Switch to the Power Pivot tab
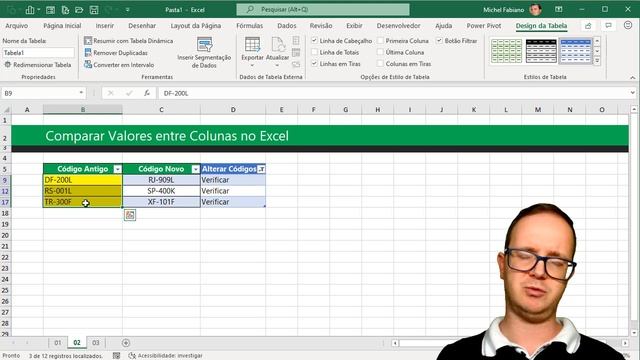Image resolution: width=640 pixels, height=360 pixels. pyautogui.click(x=484, y=25)
